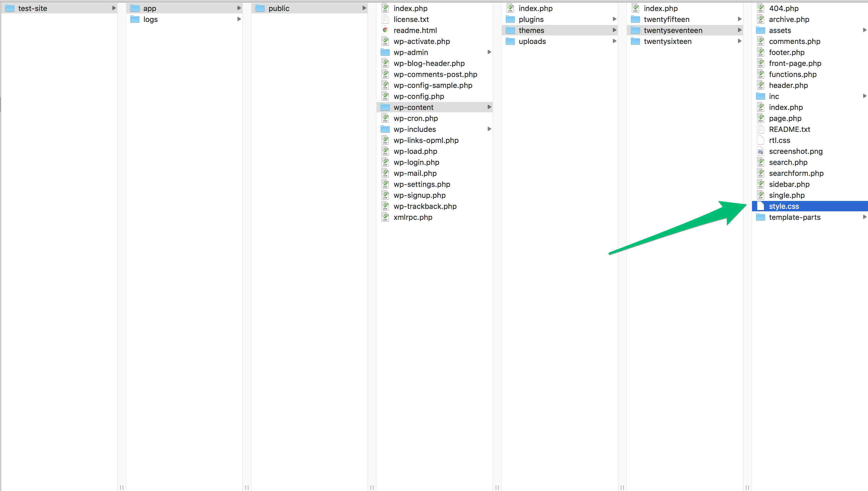This screenshot has width=868, height=491.
Task: Select the inc folder
Action: [774, 96]
